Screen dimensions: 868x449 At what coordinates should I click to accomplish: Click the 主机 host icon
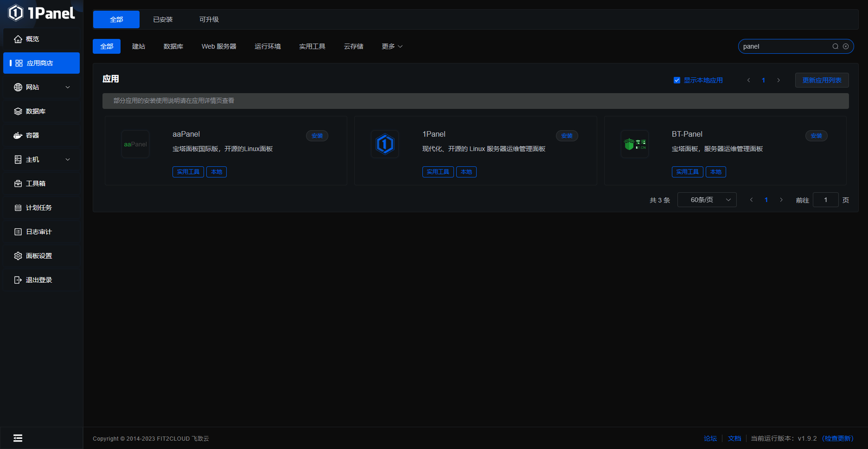18,159
